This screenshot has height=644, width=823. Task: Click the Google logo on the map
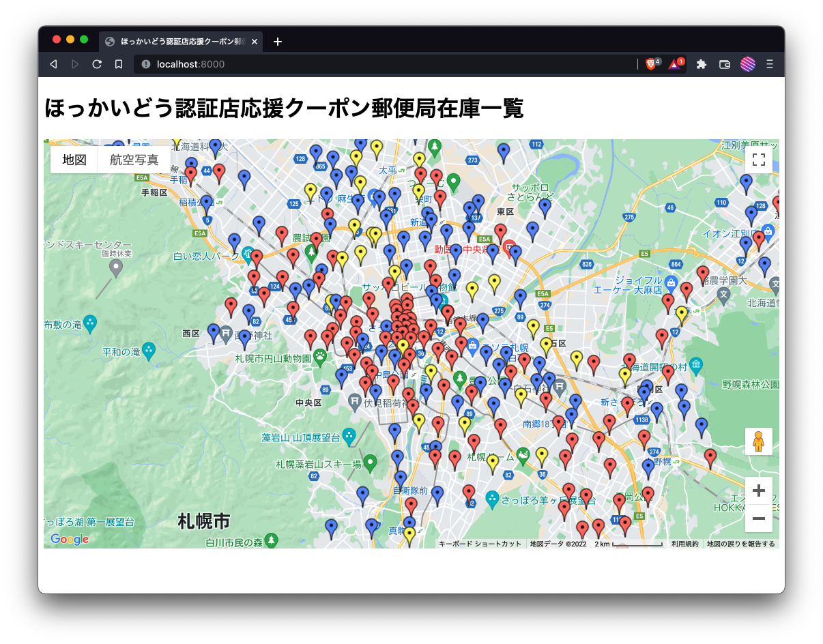pyautogui.click(x=68, y=540)
